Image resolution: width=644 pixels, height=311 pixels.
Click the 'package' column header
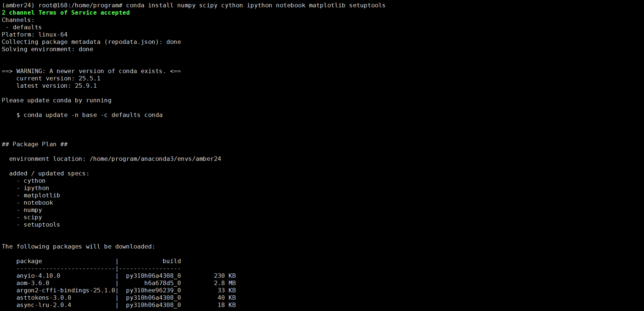tap(29, 261)
